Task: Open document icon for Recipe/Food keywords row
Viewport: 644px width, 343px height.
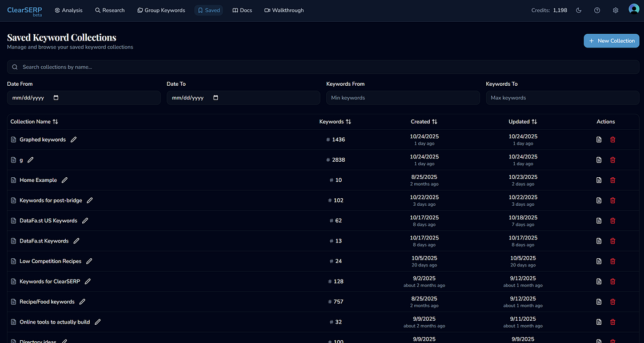Action: pos(599,302)
